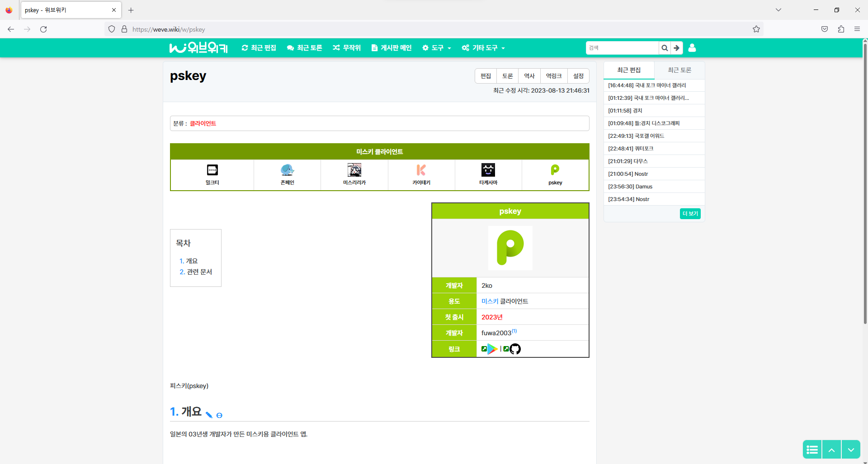
Task: Open the user account icon
Action: (692, 47)
